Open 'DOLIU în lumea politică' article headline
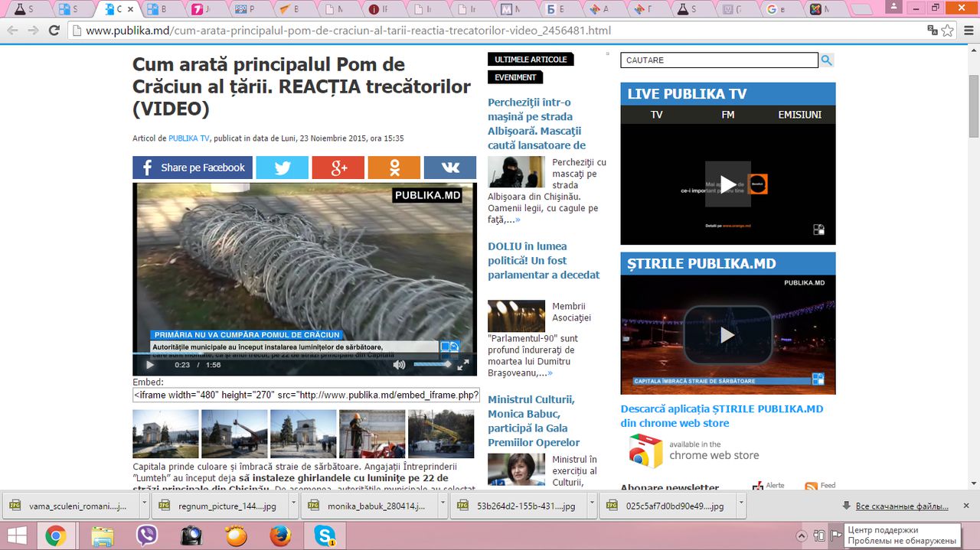Screen dimensions: 980x550 (544, 261)
